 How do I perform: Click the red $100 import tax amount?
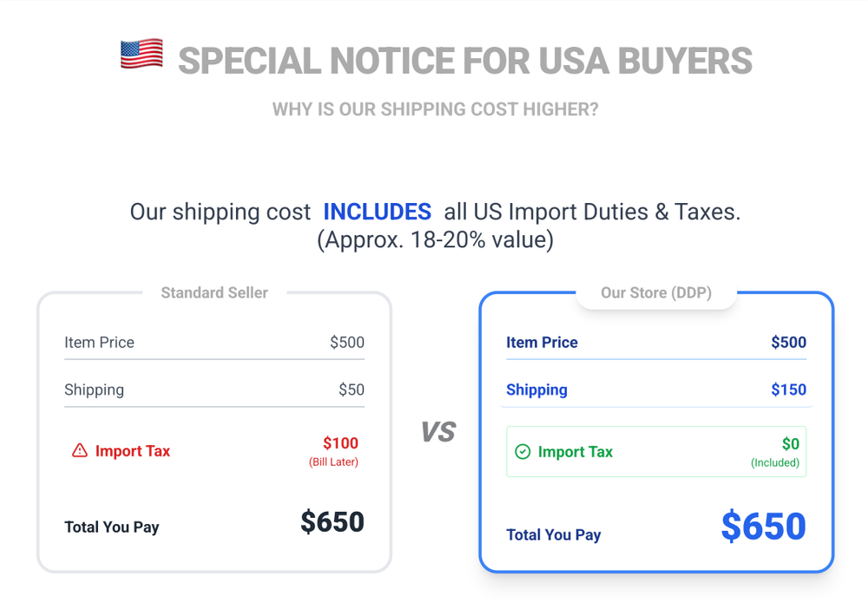pyautogui.click(x=340, y=443)
